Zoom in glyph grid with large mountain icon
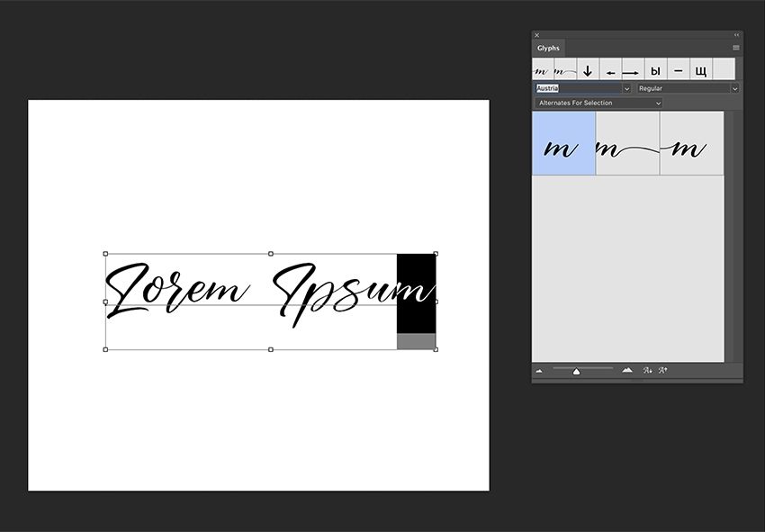Screen dimensions: 765x532 click(x=627, y=371)
